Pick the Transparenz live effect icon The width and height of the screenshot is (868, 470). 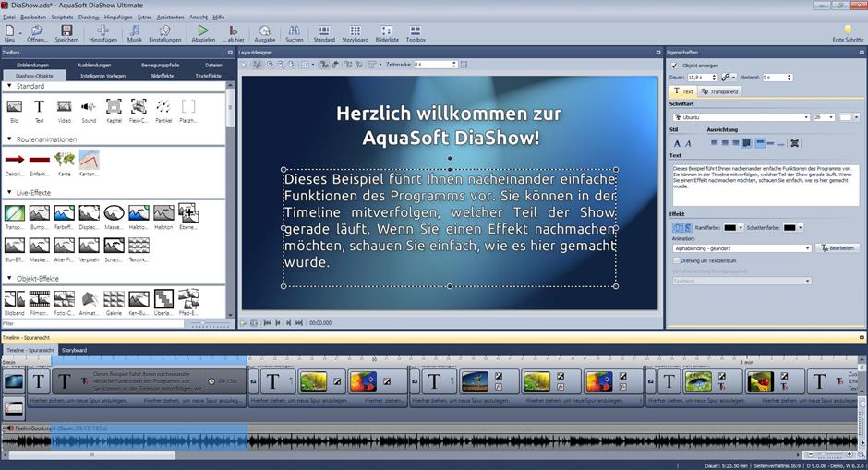15,212
